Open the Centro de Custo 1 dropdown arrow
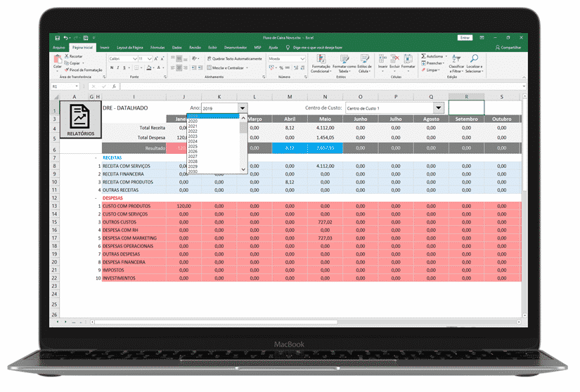The image size is (580, 392). pyautogui.click(x=438, y=108)
